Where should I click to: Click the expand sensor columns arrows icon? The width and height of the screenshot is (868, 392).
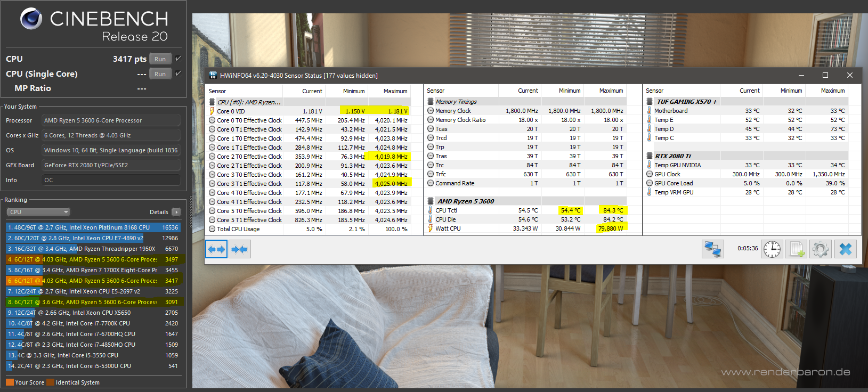point(216,249)
